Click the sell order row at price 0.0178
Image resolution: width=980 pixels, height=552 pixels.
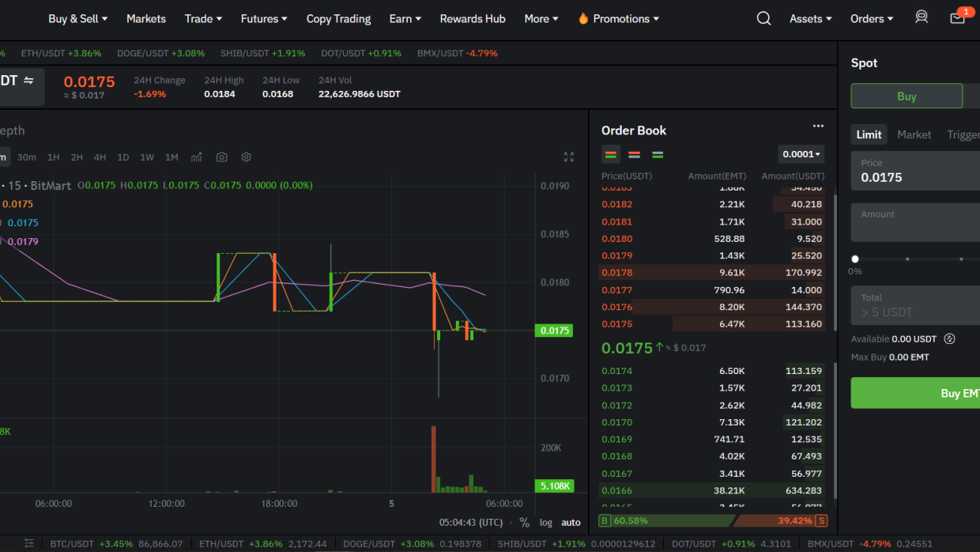pyautogui.click(x=713, y=273)
